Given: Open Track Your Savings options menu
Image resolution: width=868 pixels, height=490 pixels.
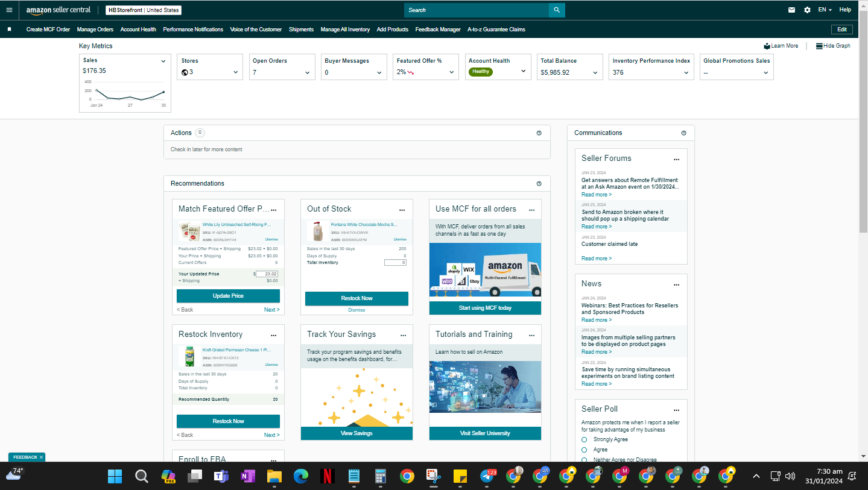Looking at the screenshot, I should [x=402, y=336].
